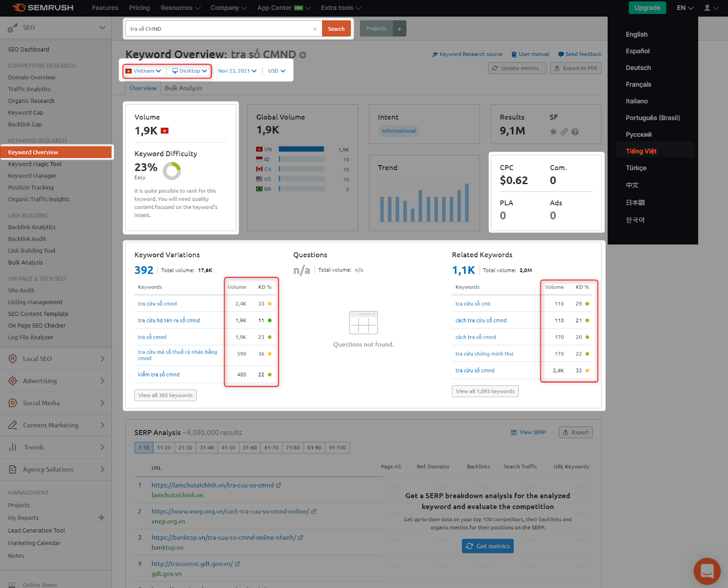Viewport: 728px width, 588px height.
Task: Open the chat support bubble
Action: [x=707, y=571]
